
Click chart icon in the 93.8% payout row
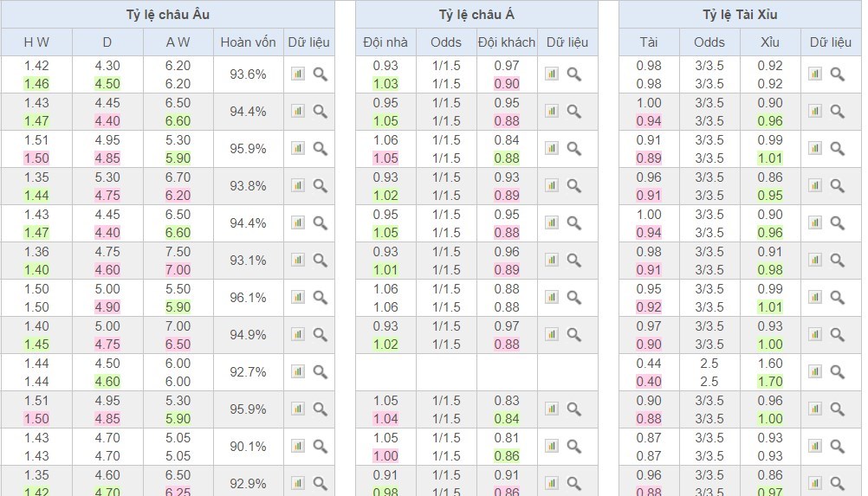(x=298, y=185)
